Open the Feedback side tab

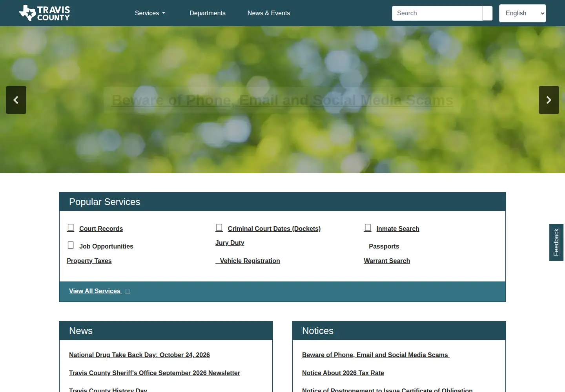pyautogui.click(x=556, y=242)
